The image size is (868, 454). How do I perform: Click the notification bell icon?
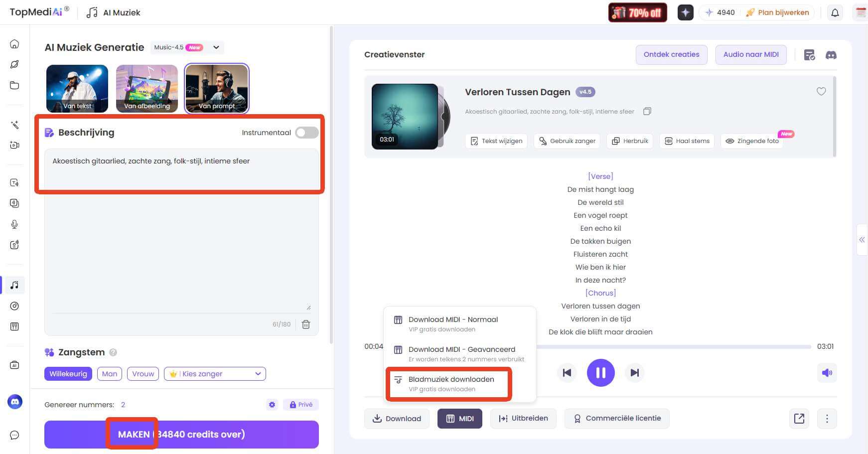point(835,13)
